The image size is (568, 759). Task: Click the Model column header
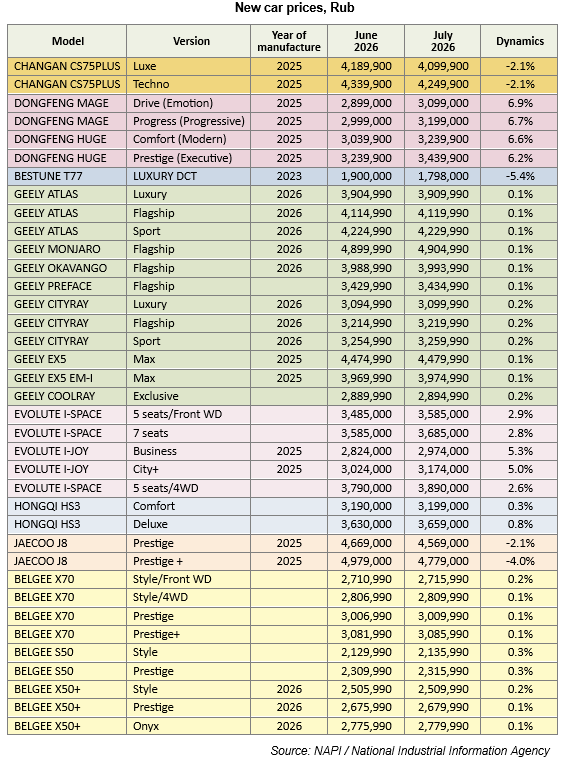click(67, 41)
